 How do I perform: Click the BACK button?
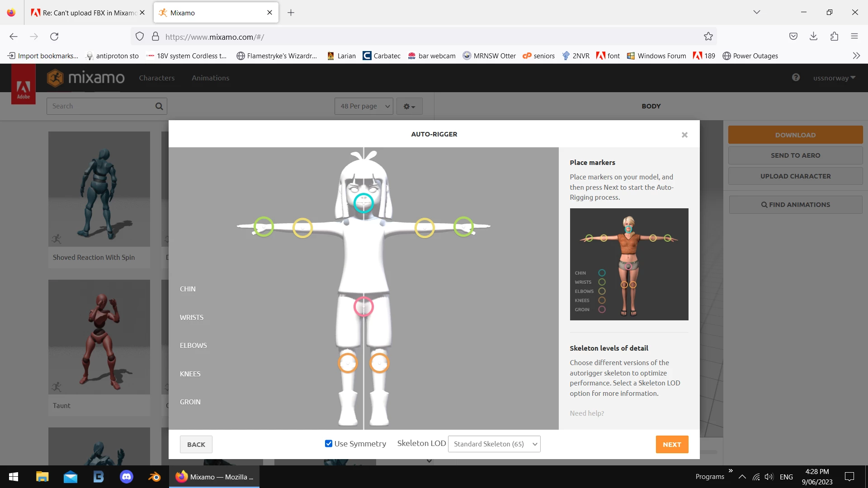(x=196, y=444)
